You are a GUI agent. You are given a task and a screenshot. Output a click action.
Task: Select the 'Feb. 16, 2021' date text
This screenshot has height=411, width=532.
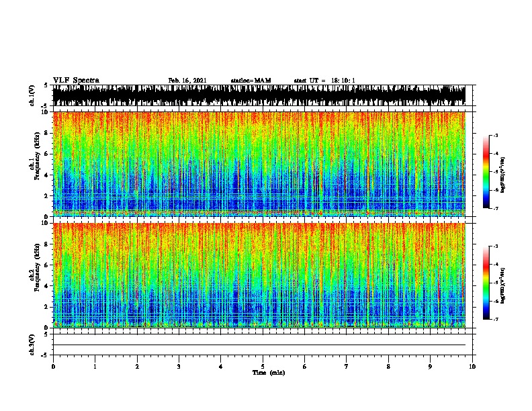[187, 81]
